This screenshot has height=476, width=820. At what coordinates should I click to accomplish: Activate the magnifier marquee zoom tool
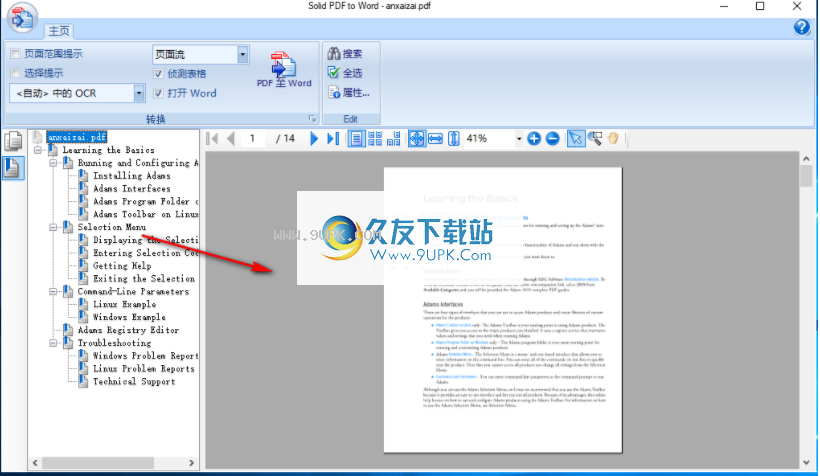[595, 139]
